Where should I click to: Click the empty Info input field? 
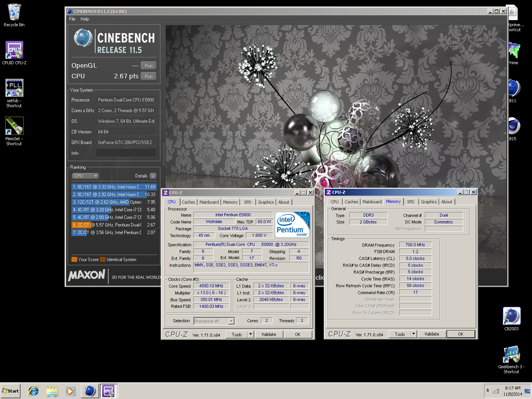pyautogui.click(x=126, y=153)
